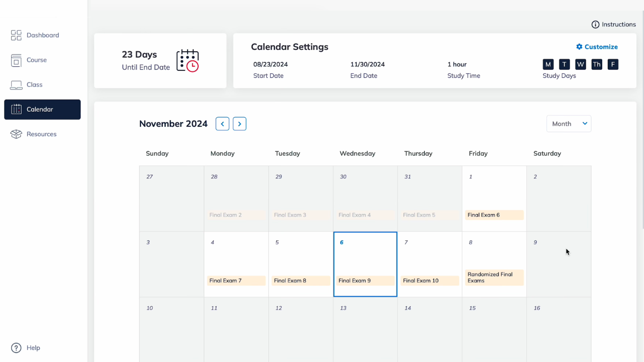Select the Class laptop icon

[16, 84]
